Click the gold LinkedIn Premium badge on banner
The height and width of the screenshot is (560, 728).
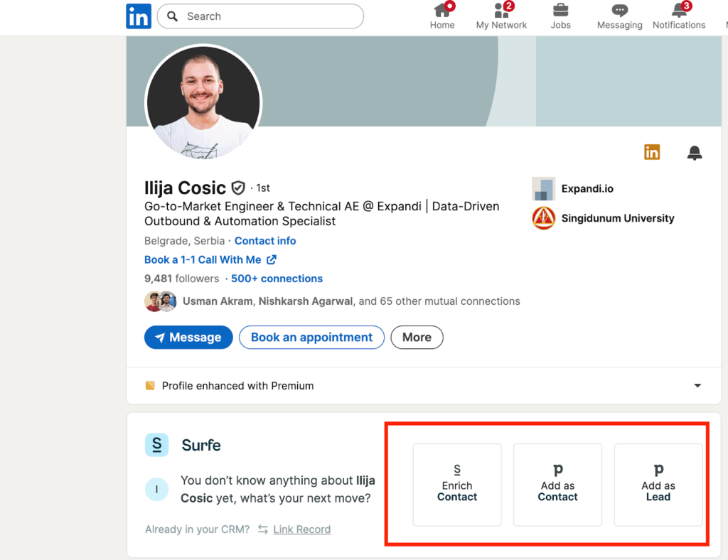(x=652, y=152)
